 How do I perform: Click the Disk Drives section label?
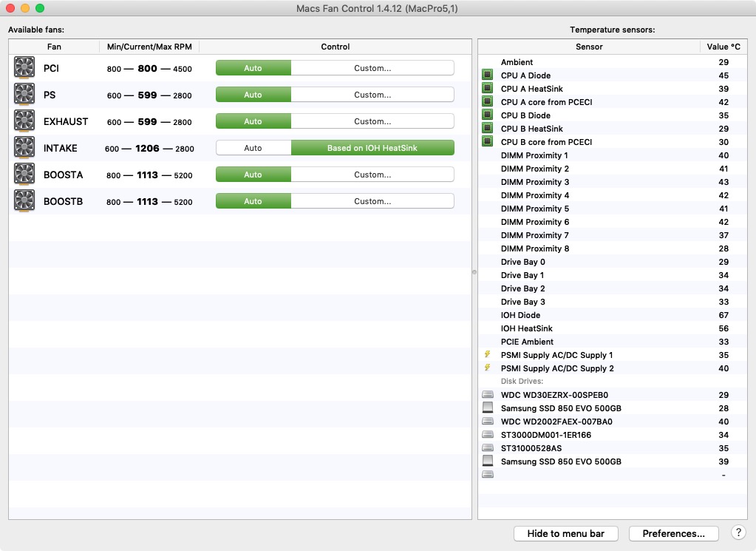[x=522, y=381]
